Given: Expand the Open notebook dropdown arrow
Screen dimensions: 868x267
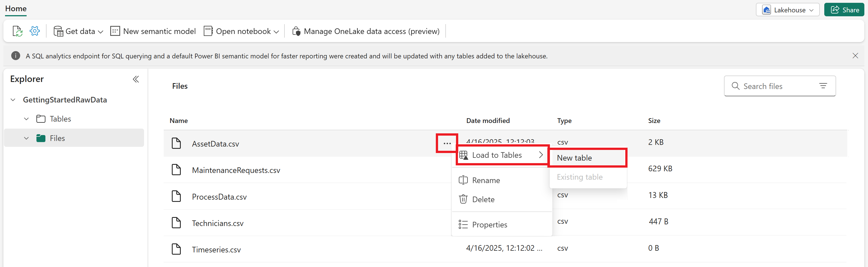Looking at the screenshot, I should click(277, 31).
